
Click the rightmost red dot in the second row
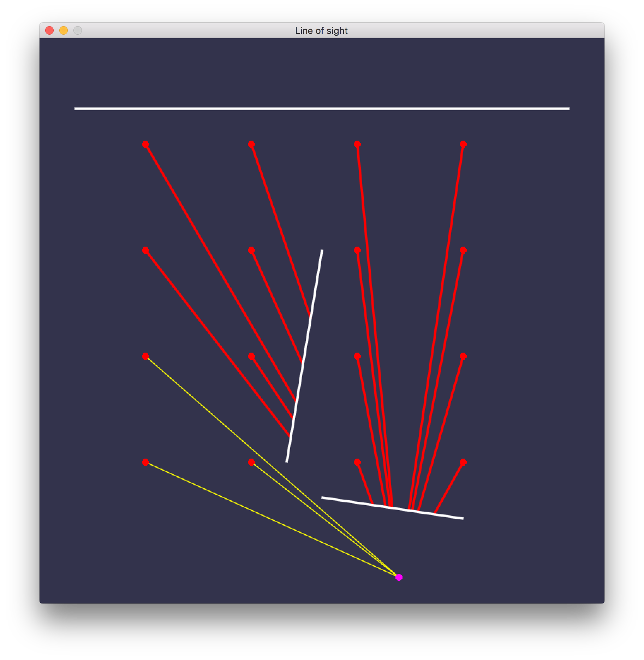(463, 250)
